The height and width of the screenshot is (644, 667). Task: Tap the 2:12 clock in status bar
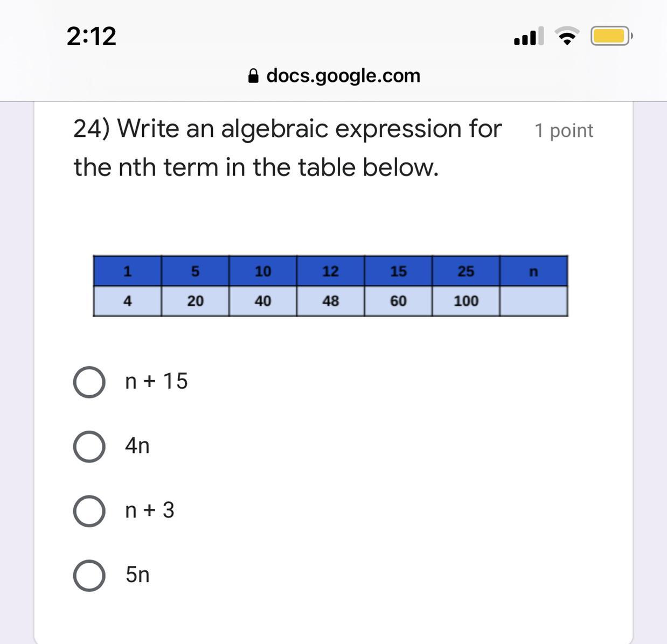(92, 37)
